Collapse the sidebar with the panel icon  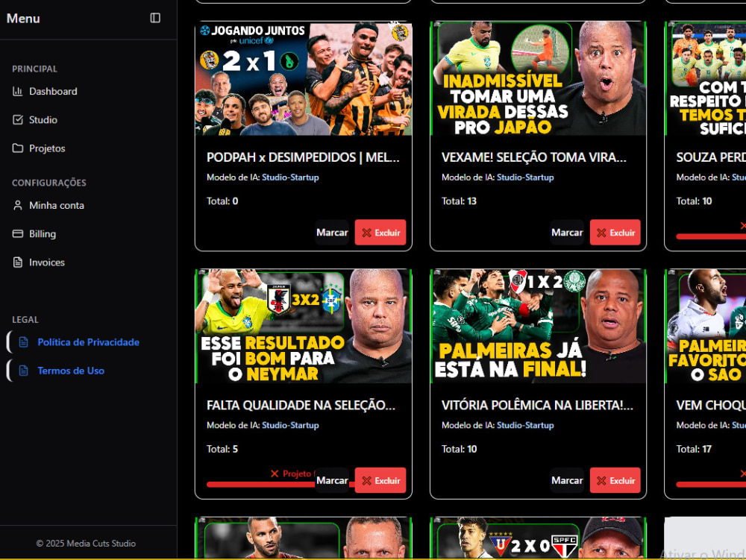(x=155, y=18)
